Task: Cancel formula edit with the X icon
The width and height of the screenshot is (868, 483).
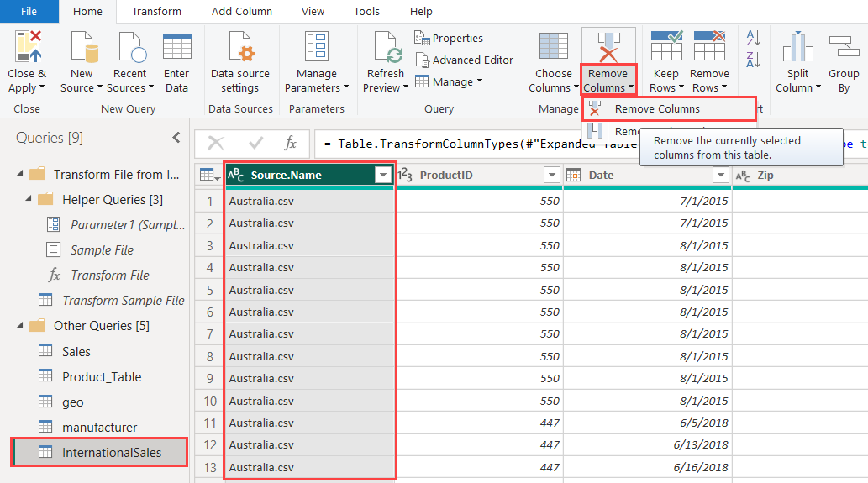Action: point(216,144)
